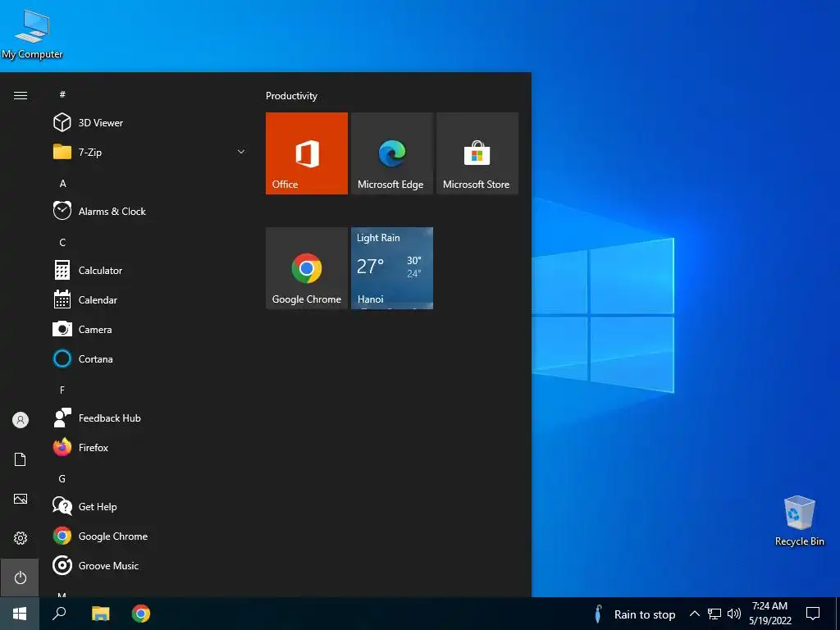Start Cortana from the app list
The image size is (840, 630).
[150, 358]
